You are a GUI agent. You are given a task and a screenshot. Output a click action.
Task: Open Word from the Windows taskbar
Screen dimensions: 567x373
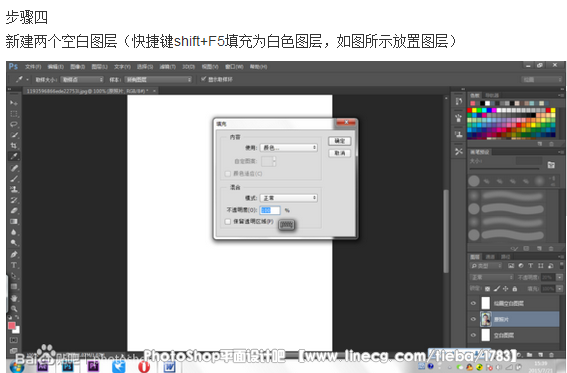pos(169,366)
